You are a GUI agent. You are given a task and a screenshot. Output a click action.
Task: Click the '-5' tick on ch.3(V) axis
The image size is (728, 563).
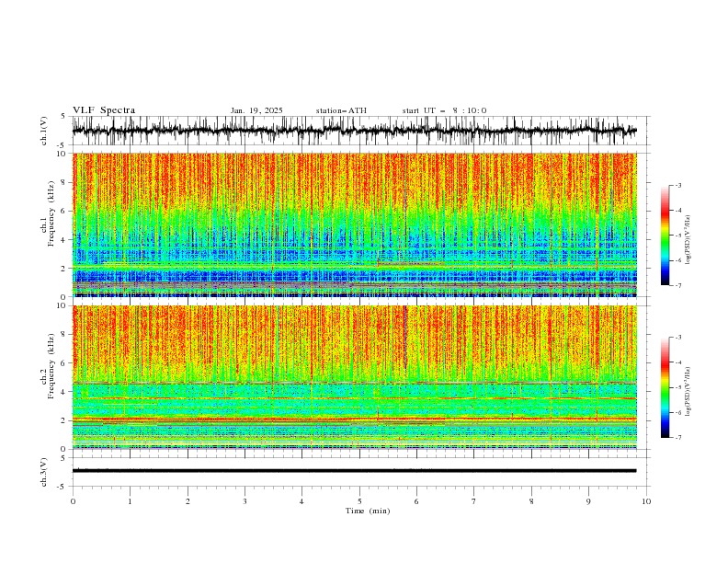pos(62,487)
